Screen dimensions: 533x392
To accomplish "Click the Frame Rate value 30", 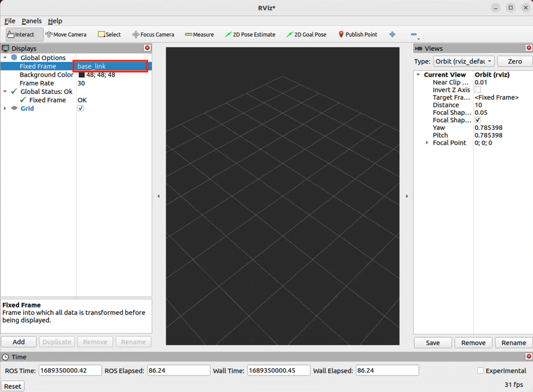I will coord(81,83).
